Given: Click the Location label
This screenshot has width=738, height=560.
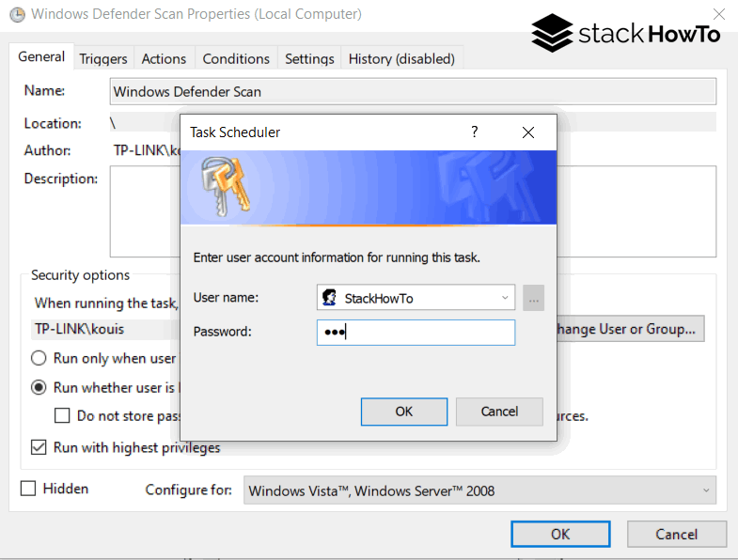Looking at the screenshot, I should click(x=53, y=123).
